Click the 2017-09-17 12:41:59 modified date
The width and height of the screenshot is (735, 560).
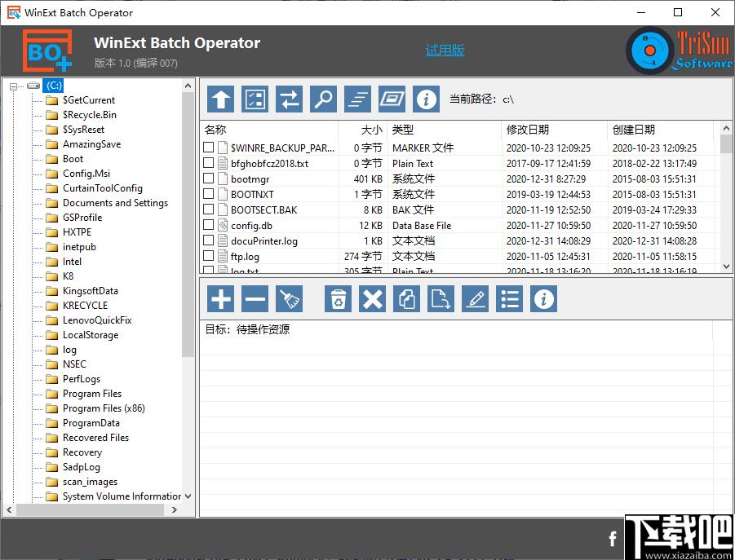548,163
